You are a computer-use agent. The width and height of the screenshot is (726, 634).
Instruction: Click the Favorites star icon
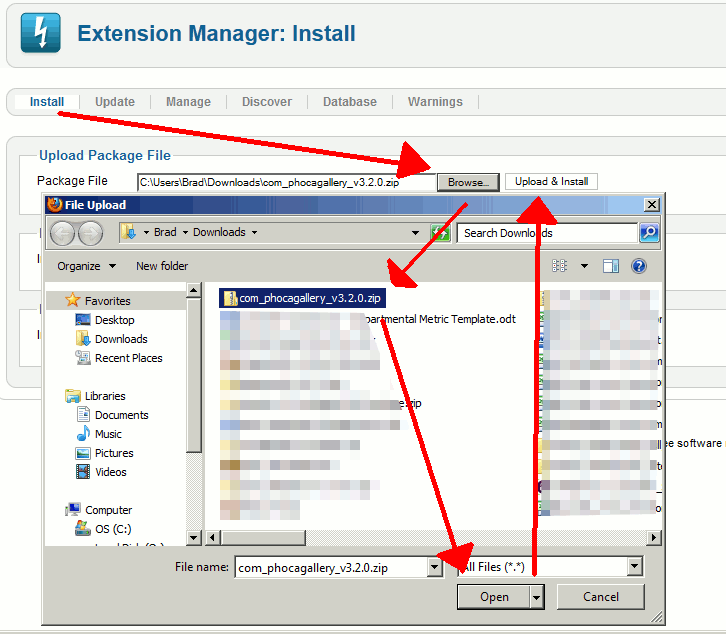pyautogui.click(x=73, y=300)
